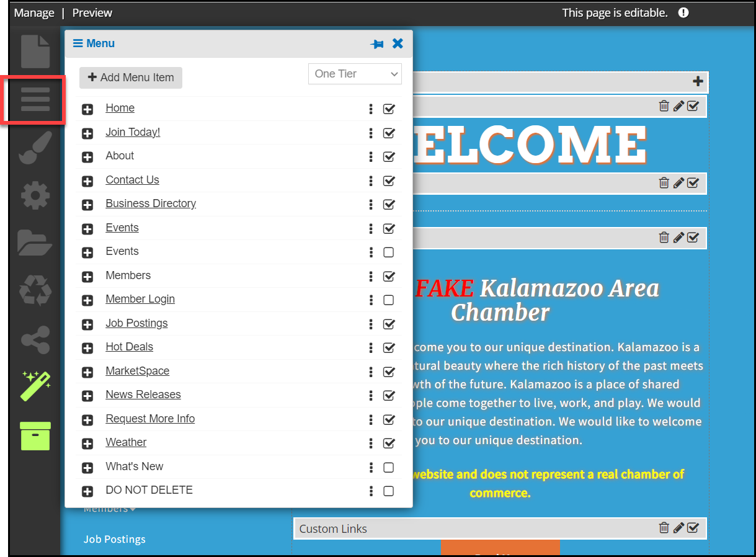The image size is (756, 557).
Task: Click the Add Menu Item button
Action: [x=131, y=78]
